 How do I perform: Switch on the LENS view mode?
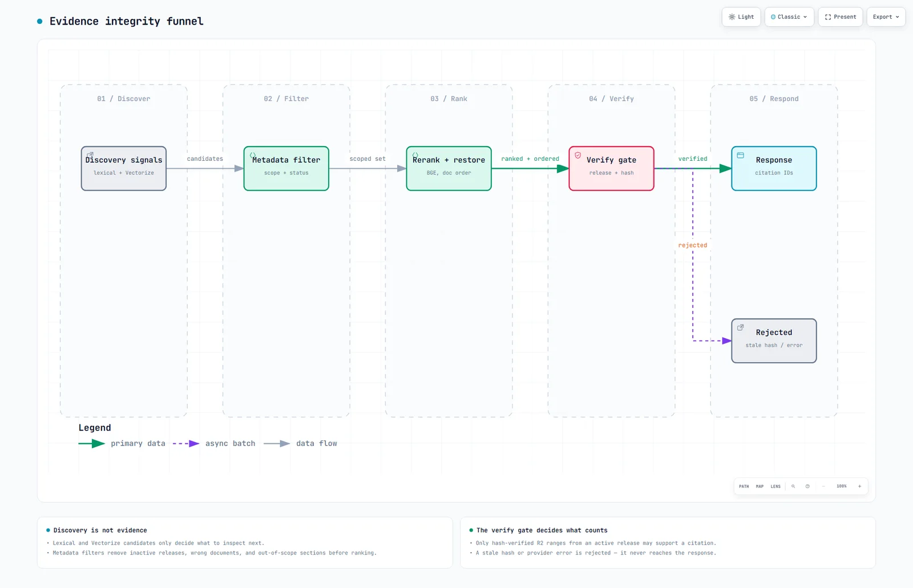pos(775,486)
